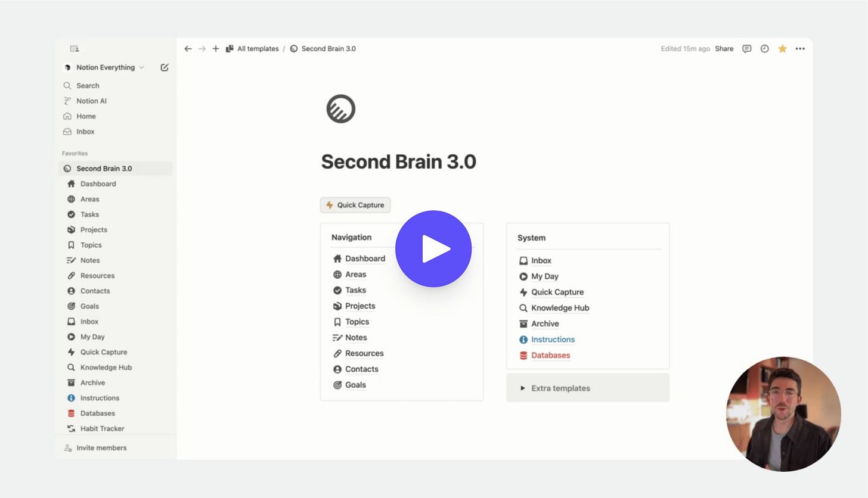Open page history clock icon

point(765,49)
